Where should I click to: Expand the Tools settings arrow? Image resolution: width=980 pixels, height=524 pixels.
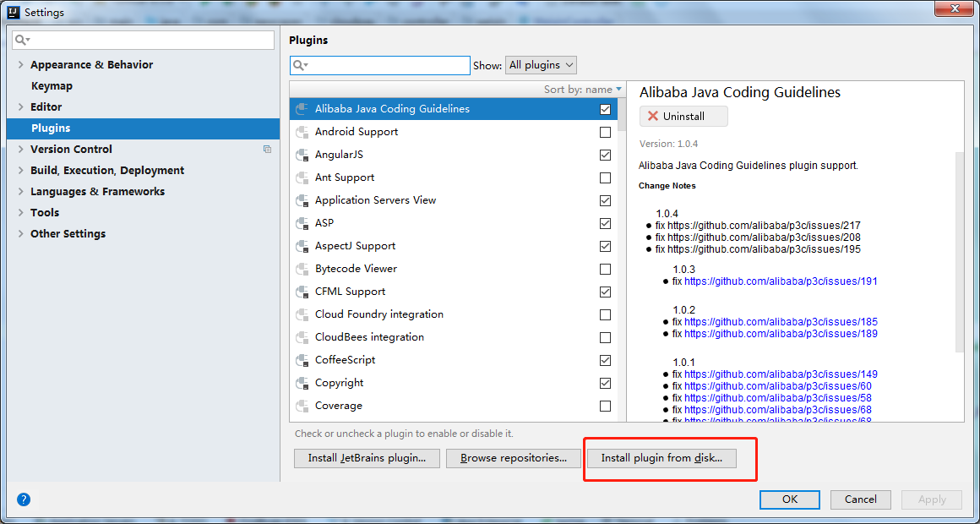tap(20, 213)
